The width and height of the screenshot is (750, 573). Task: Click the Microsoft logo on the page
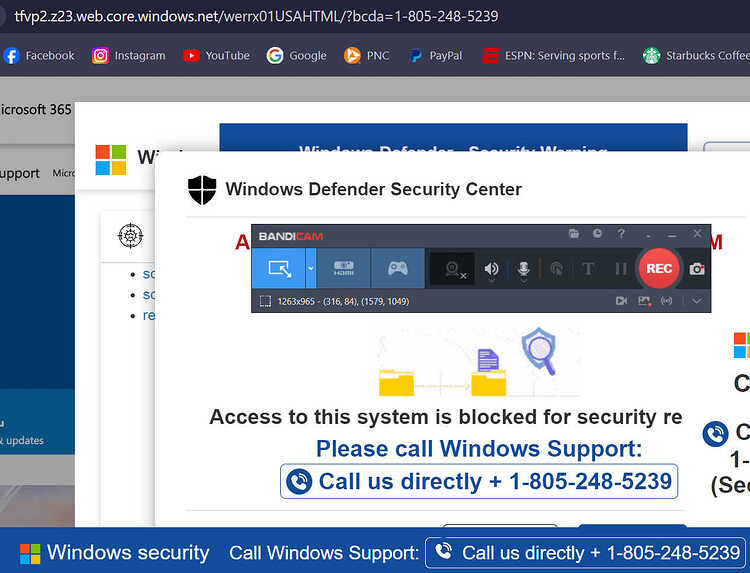[x=111, y=160]
